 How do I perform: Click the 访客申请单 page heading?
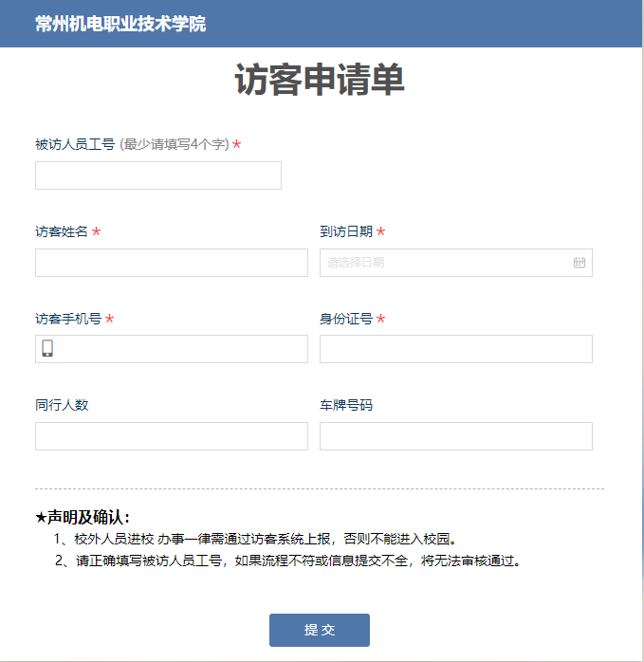tap(320, 81)
